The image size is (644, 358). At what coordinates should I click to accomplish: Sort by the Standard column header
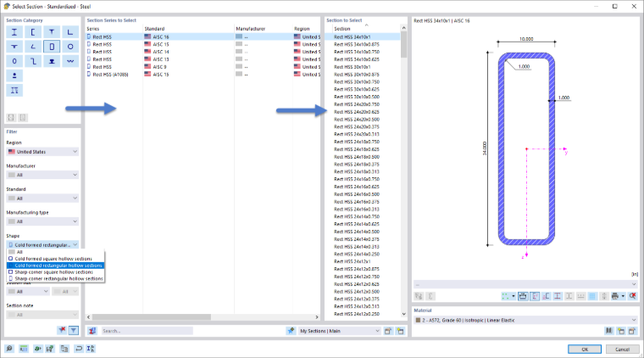[188, 29]
